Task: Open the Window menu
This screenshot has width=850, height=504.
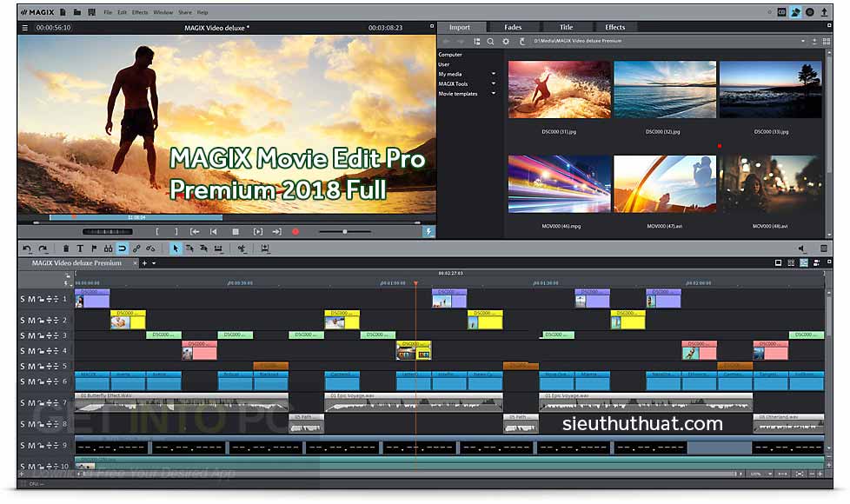Action: tap(163, 12)
